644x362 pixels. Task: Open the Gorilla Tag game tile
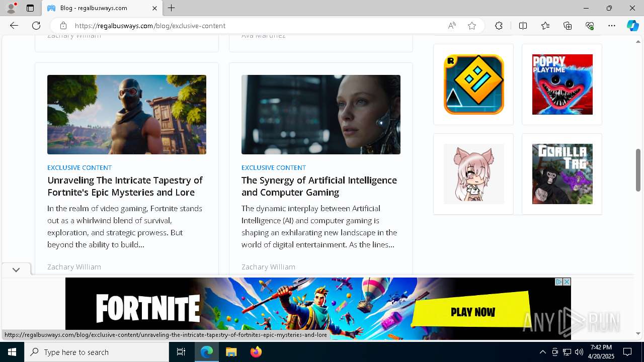coord(562,174)
